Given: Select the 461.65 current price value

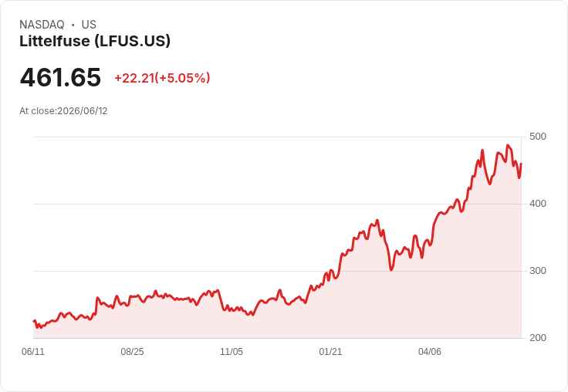Looking at the screenshot, I should pyautogui.click(x=60, y=77).
